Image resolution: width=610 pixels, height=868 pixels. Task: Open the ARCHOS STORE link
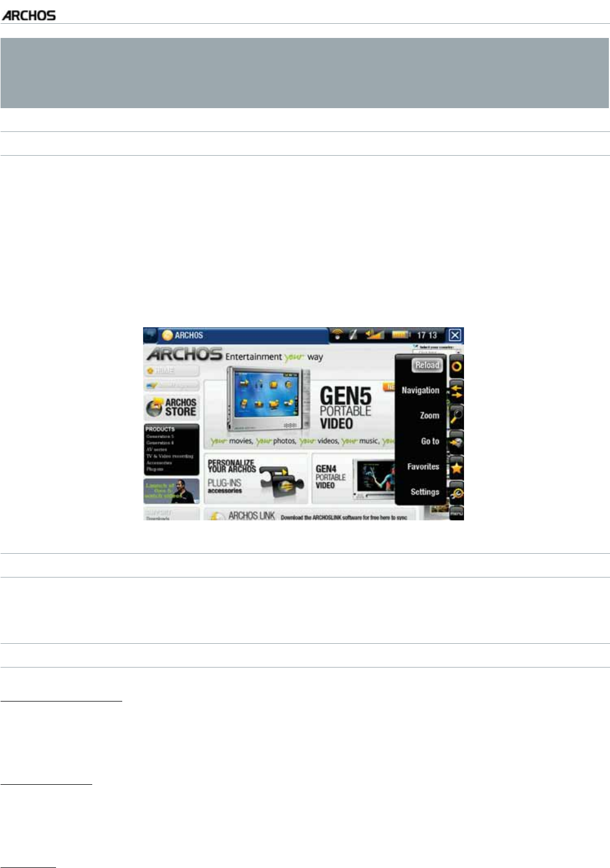click(x=171, y=407)
